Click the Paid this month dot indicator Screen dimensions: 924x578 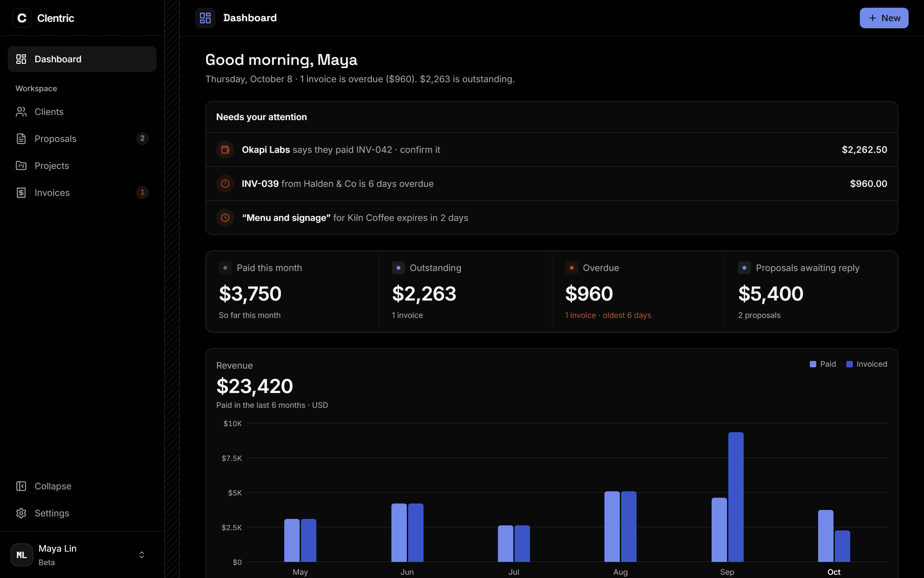pos(225,267)
